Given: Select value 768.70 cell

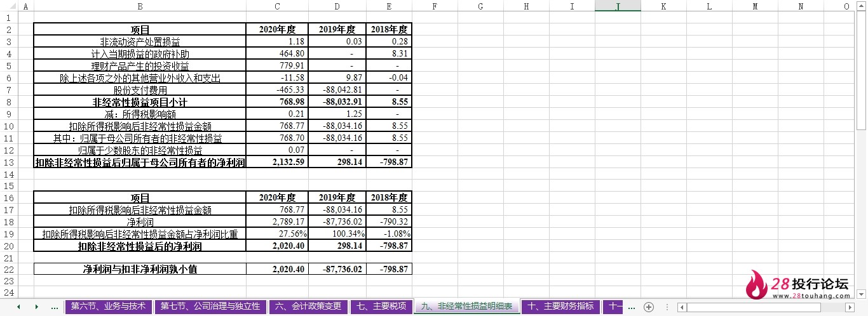Looking at the screenshot, I should [x=277, y=138].
